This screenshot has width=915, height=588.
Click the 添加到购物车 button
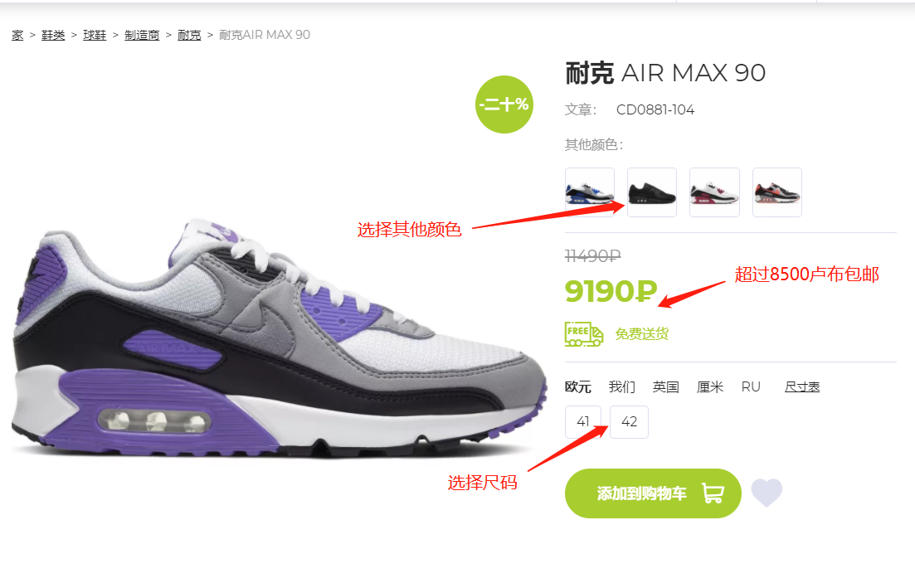(x=653, y=493)
